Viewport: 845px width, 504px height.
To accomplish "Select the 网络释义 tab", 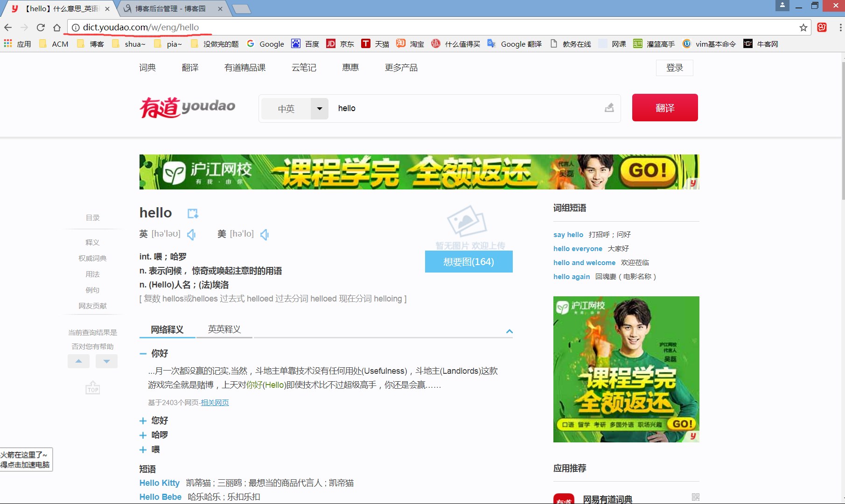I will [x=167, y=329].
